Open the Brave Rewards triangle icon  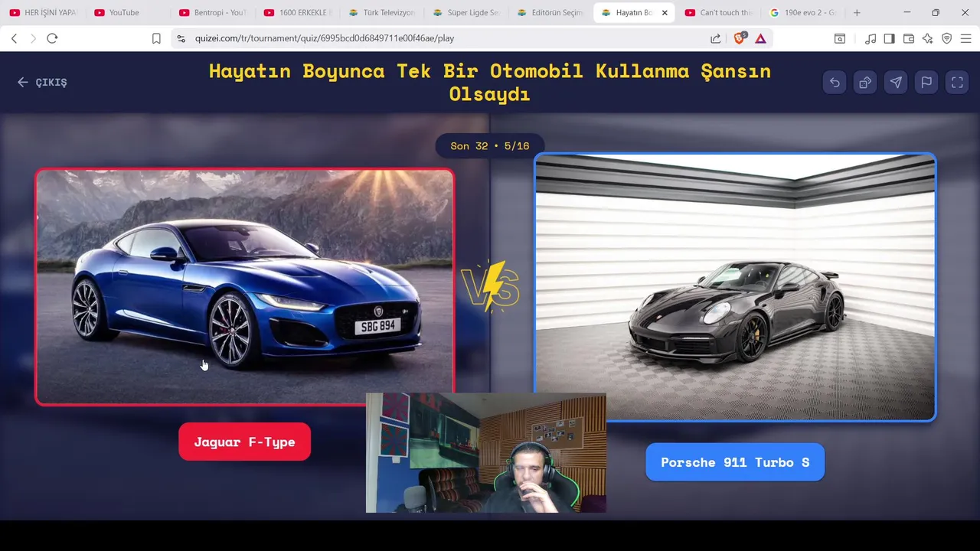pyautogui.click(x=760, y=38)
